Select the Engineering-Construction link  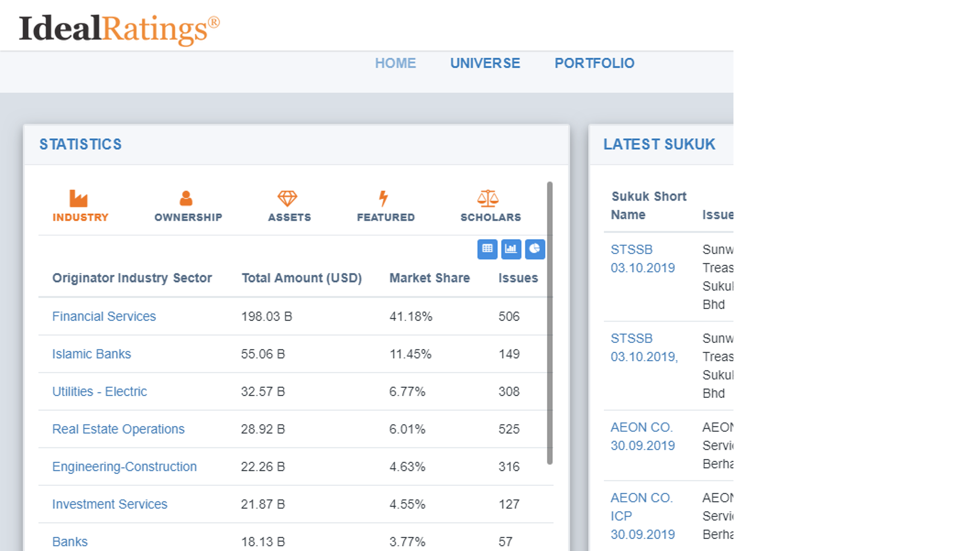coord(124,467)
